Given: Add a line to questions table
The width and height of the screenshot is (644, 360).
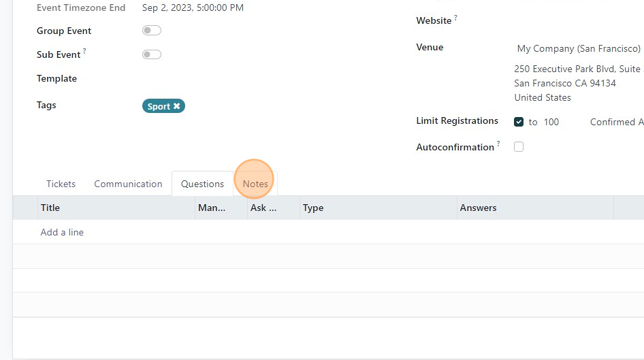Looking at the screenshot, I should click(x=62, y=232).
